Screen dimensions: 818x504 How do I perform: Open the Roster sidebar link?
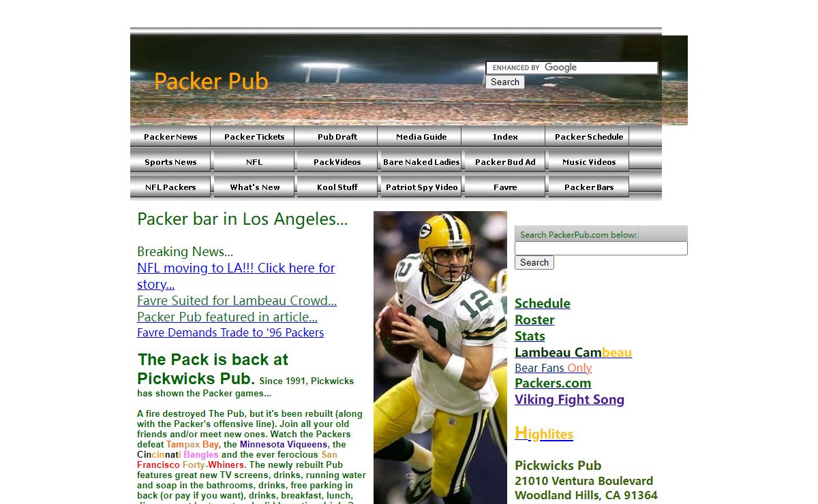click(534, 319)
